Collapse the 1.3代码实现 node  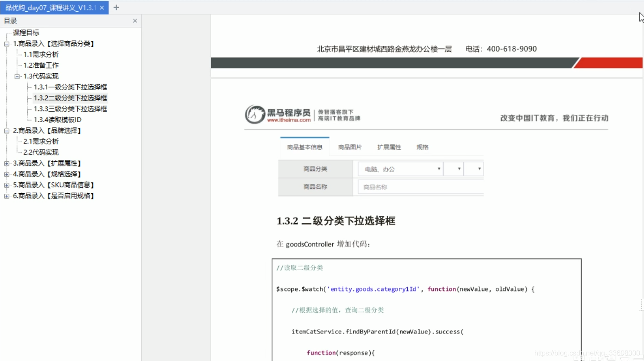pyautogui.click(x=17, y=76)
